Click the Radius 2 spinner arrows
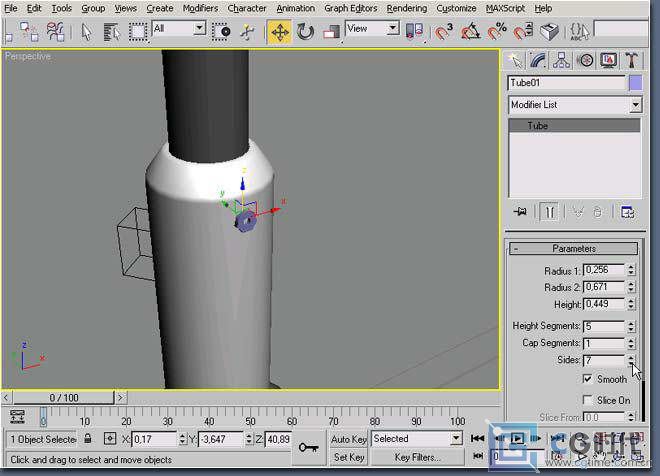The image size is (660, 476). click(631, 287)
